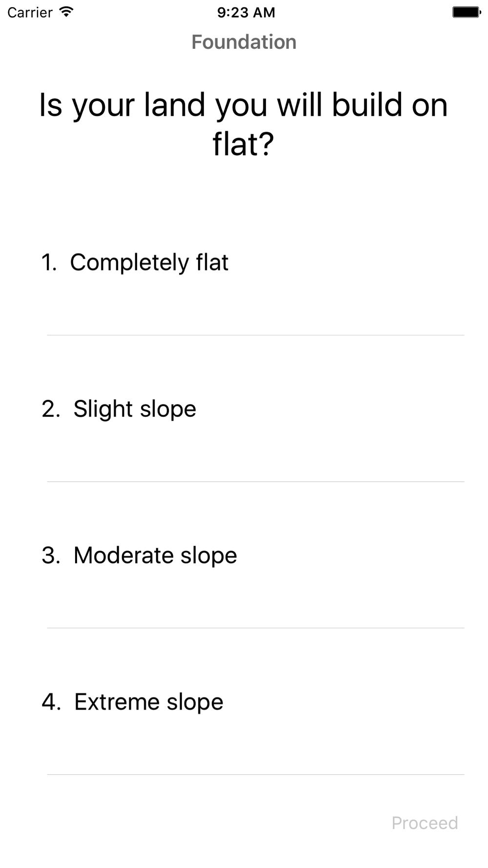Click the divider line below Slight slope
The image size is (488, 868).
tap(256, 481)
